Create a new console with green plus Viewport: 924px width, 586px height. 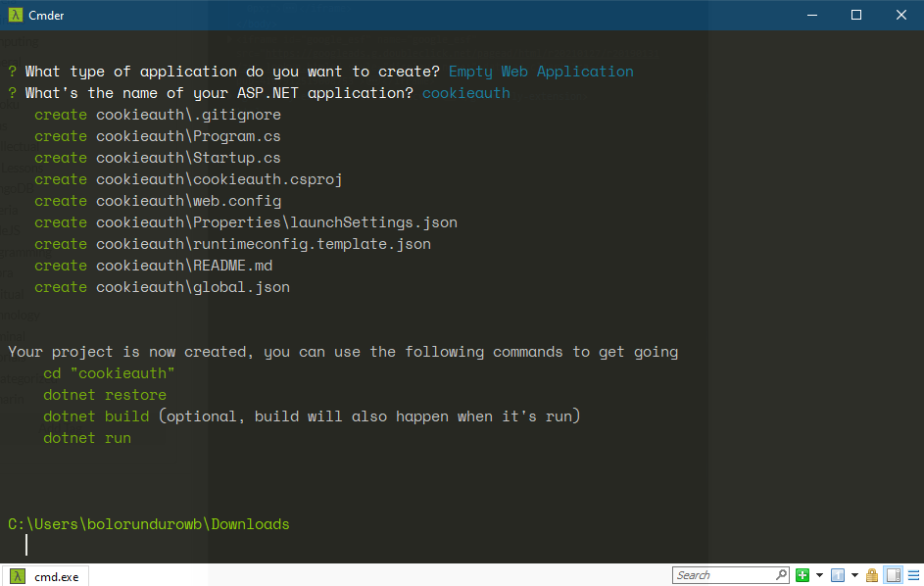click(802, 575)
